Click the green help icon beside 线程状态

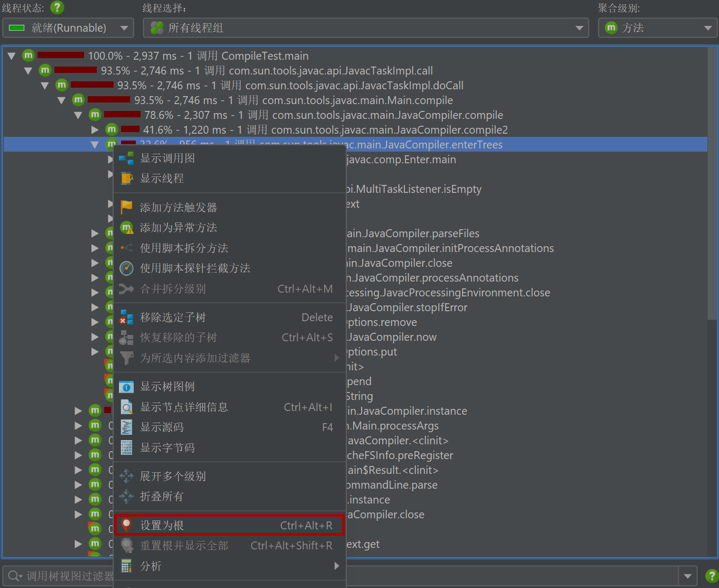point(57,8)
